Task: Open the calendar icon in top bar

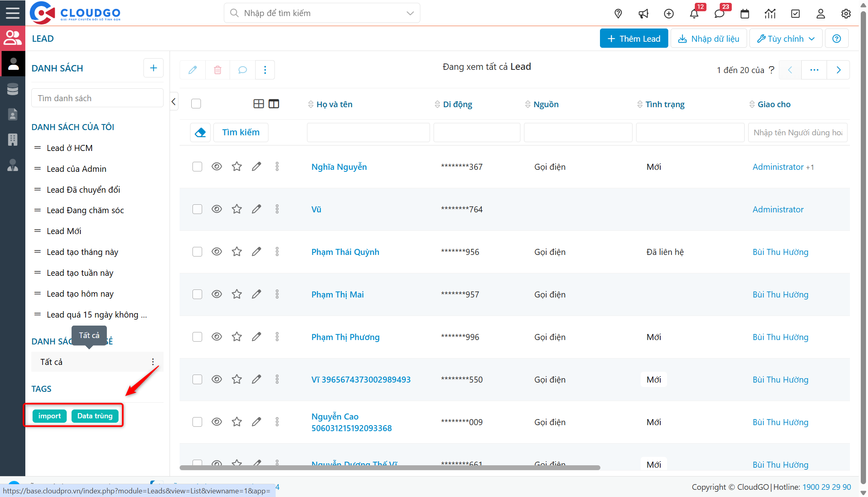Action: coord(745,14)
